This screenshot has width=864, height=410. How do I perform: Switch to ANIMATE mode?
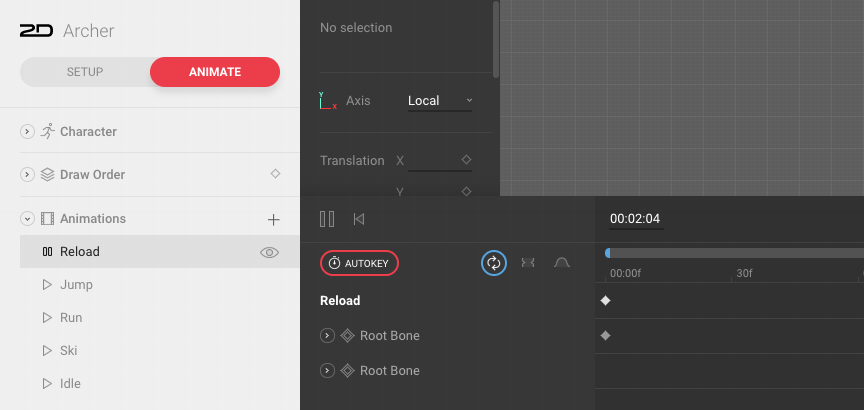point(215,72)
